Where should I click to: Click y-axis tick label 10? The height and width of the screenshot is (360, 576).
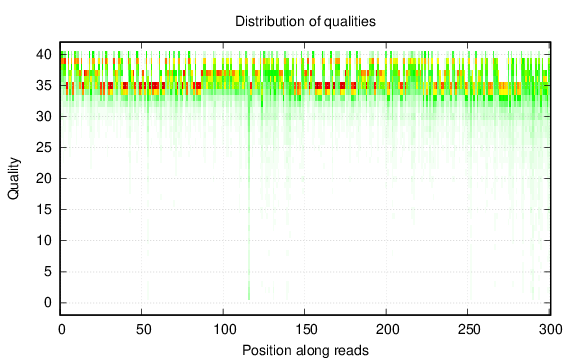tap(44, 241)
